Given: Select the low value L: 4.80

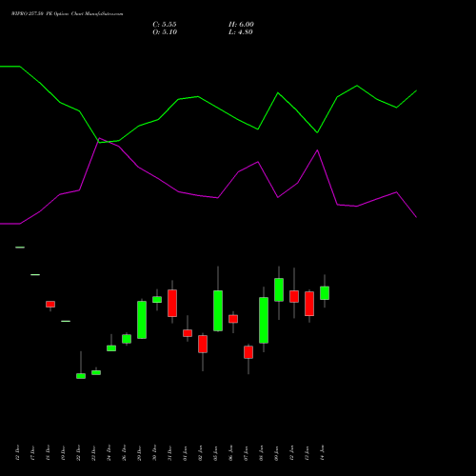Looking at the screenshot, I should (241, 32).
